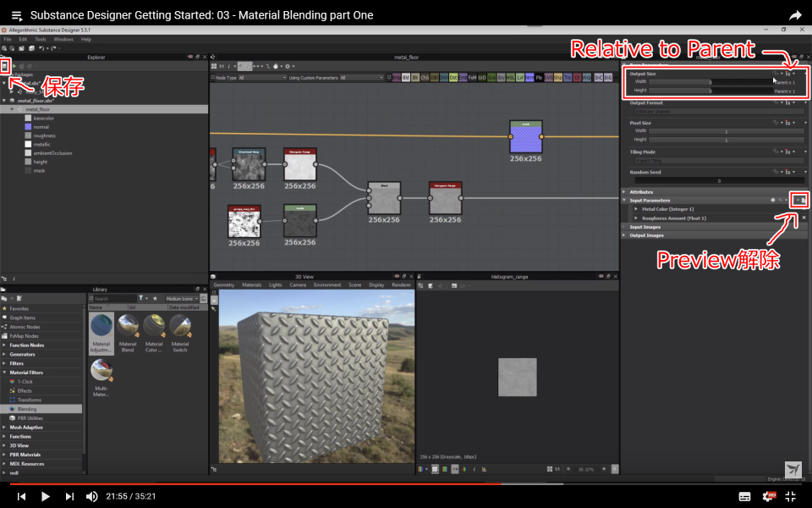Open the Medium Icons size dropdown
This screenshot has width=812, height=508.
tap(182, 299)
